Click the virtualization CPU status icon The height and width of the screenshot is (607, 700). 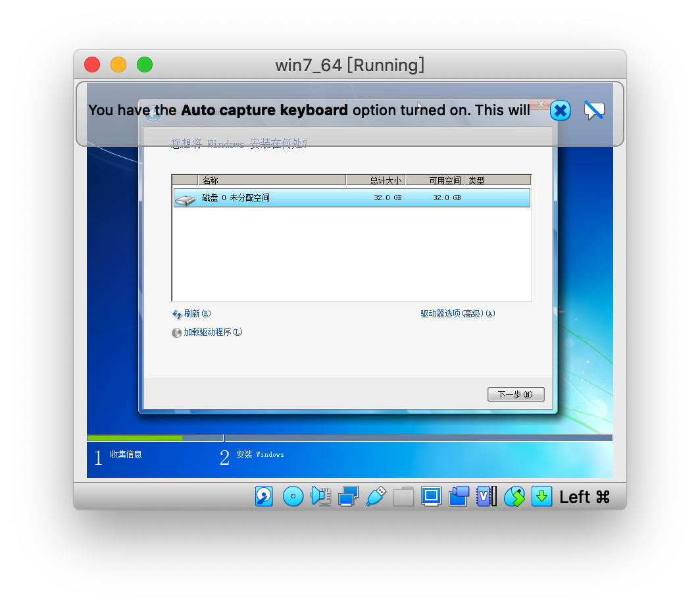coord(487,496)
